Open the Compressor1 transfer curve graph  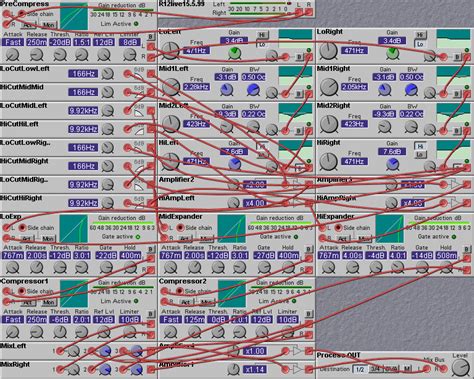coord(74,293)
